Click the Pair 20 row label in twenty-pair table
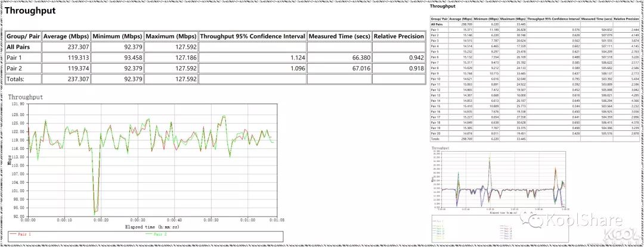Image resolution: width=644 pixels, height=247 pixels. pos(435,133)
